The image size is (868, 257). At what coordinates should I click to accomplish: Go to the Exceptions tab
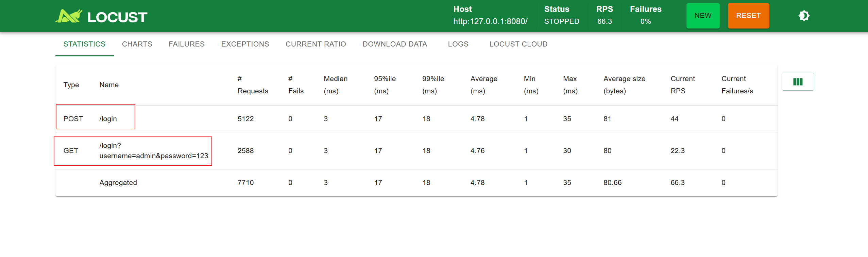pos(245,44)
